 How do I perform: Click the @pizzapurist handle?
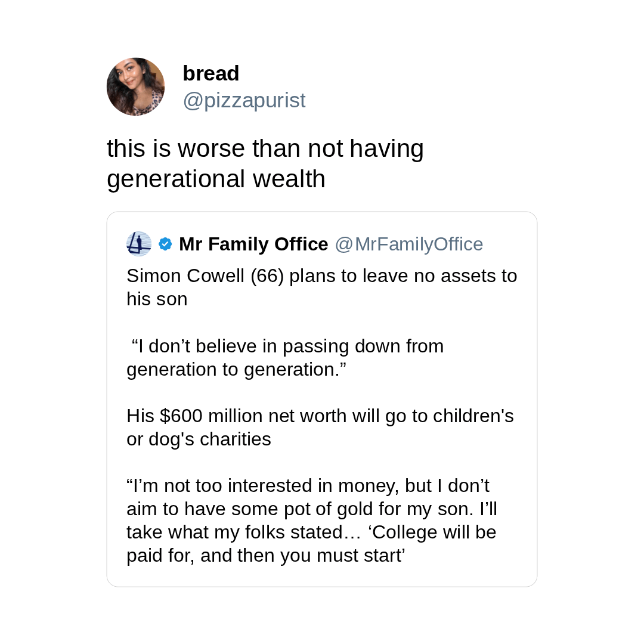[x=244, y=100]
